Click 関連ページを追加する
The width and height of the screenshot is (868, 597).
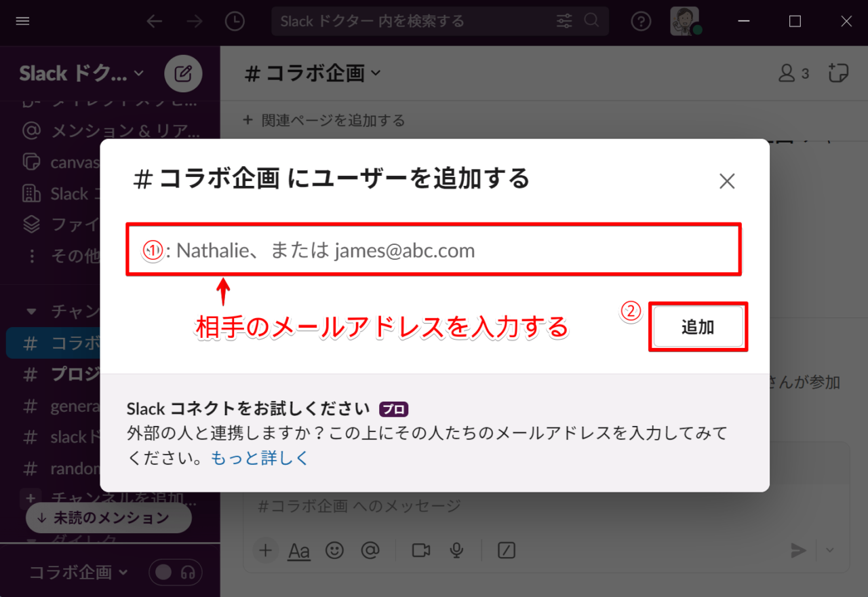324,120
